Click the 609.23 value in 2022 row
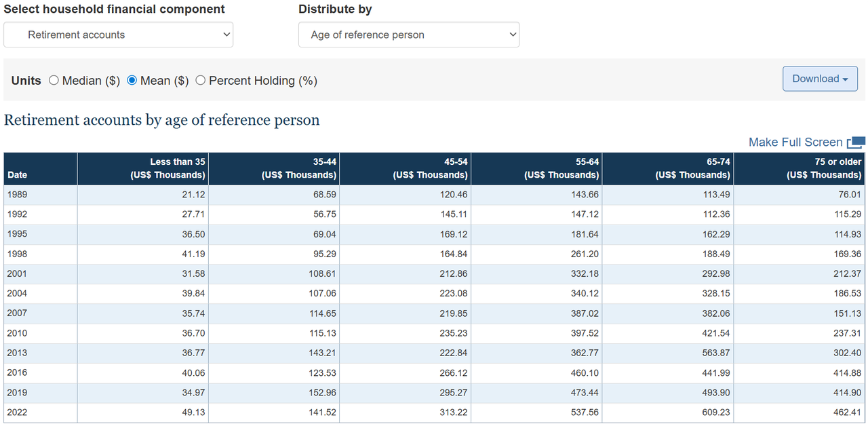Image resolution: width=868 pixels, height=424 pixels. (715, 412)
